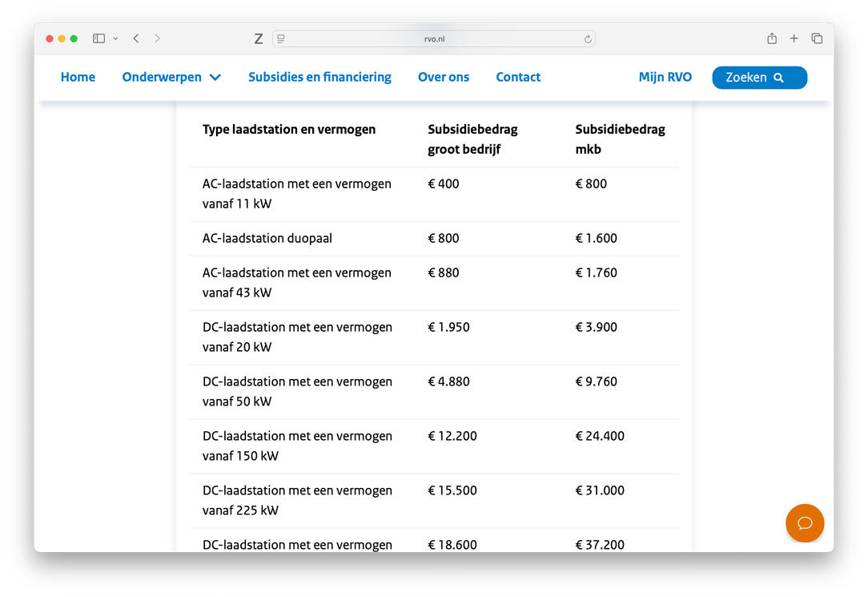Select 'DC-laadstation met een vermogen vanaf 225 kW'
Viewport: 868px width, 597px height.
point(297,500)
